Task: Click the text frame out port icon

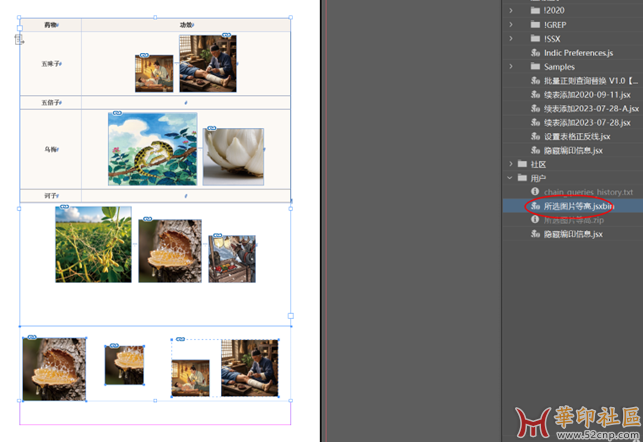Action: 291,316
